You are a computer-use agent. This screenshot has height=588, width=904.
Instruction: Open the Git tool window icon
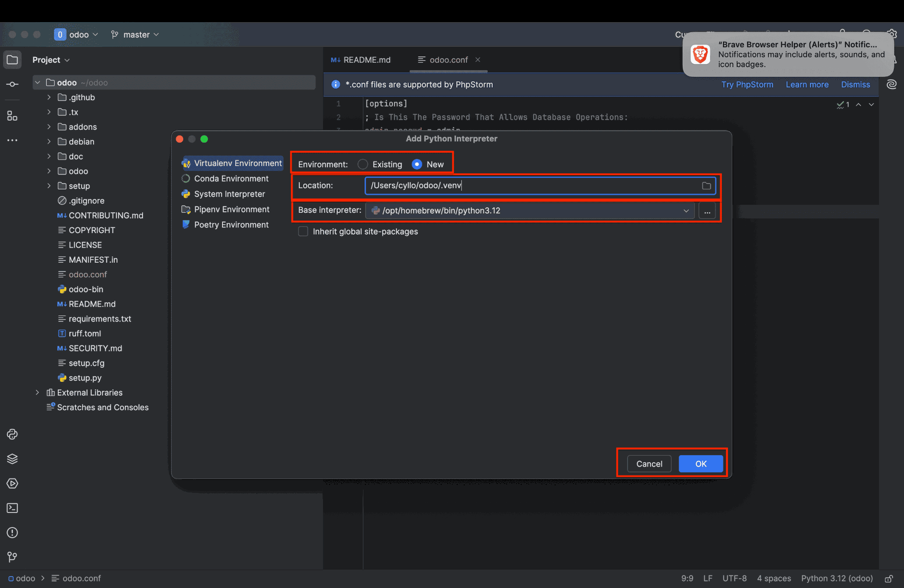pyautogui.click(x=12, y=557)
